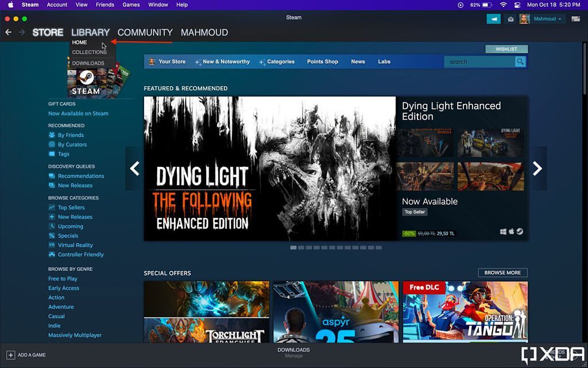Go forward with the right arrow button

(x=22, y=32)
